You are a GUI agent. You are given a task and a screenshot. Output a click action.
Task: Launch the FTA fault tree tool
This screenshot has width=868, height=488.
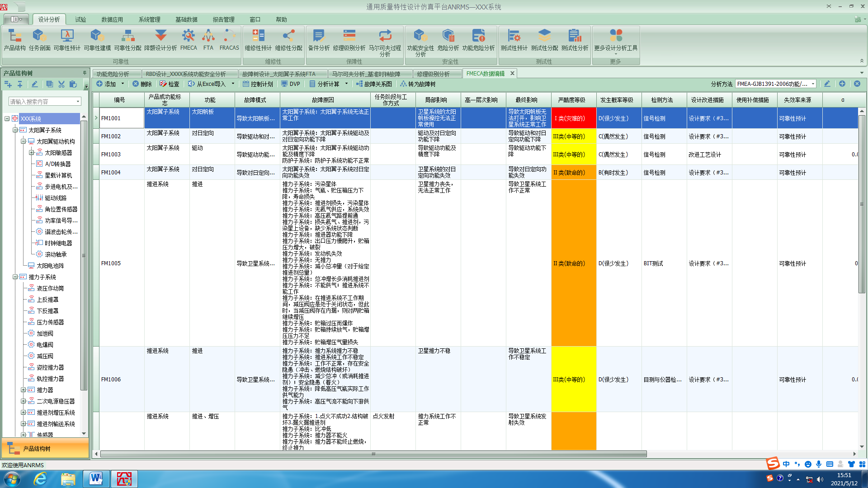pyautogui.click(x=208, y=40)
